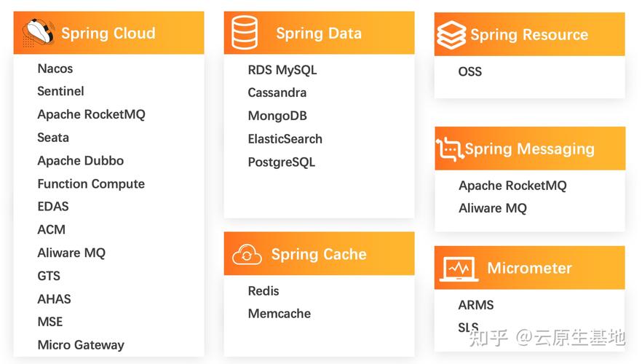Click Aliware MQ under Spring Cloud

point(71,253)
